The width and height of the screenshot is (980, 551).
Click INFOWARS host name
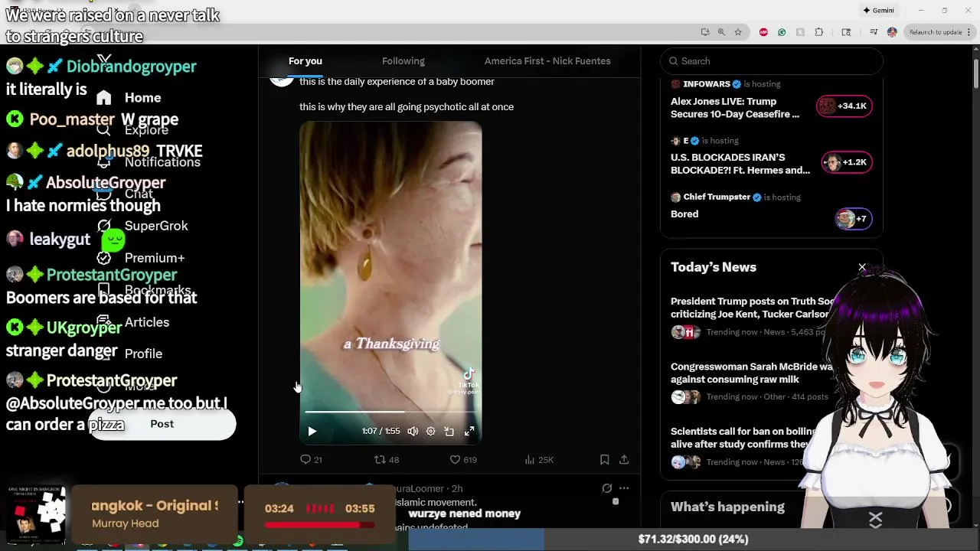click(x=706, y=84)
